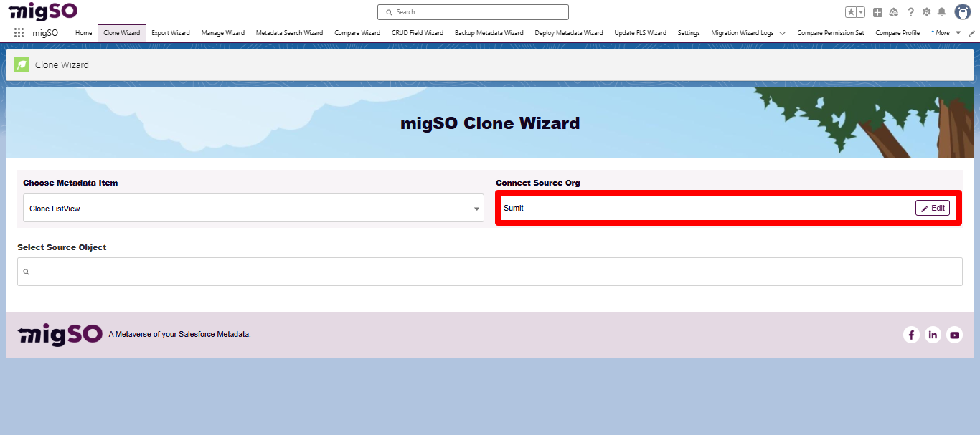Open the More navigation dropdown

[x=945, y=32]
